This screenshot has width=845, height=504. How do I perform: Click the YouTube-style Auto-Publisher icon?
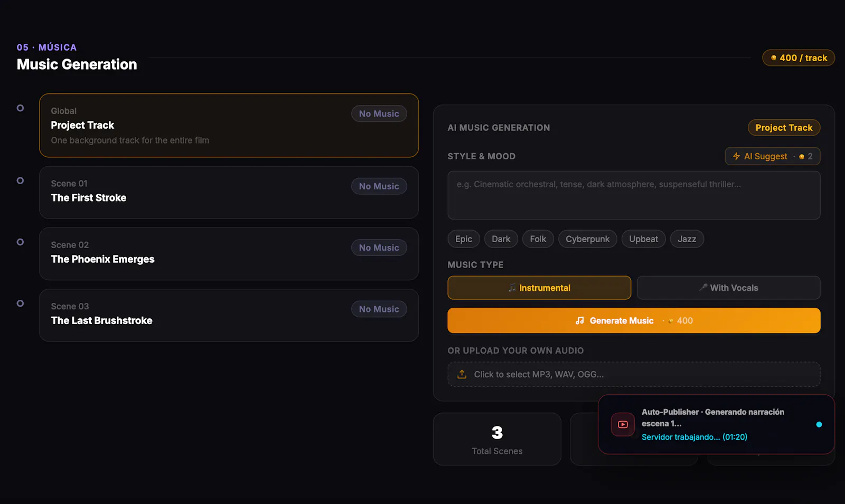click(623, 424)
